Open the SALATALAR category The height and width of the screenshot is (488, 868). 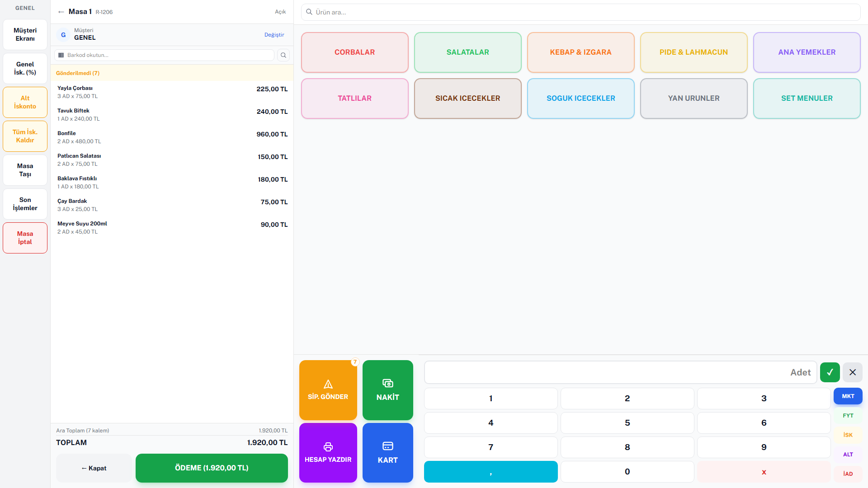[468, 52]
